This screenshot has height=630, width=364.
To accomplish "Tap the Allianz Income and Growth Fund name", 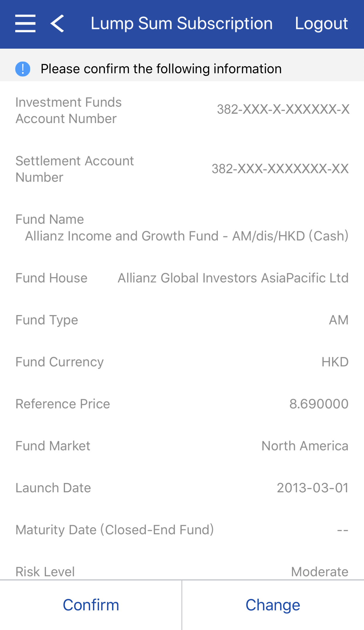I will pyautogui.click(x=187, y=236).
